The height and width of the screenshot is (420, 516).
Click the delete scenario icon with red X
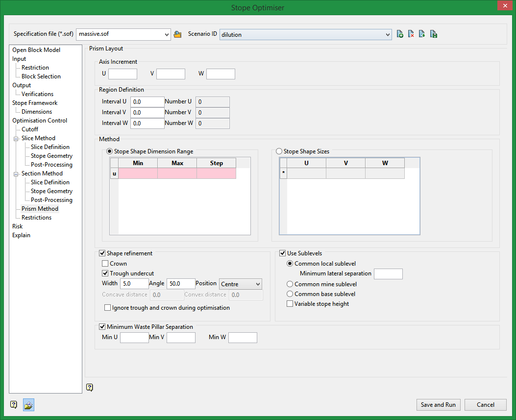tap(411, 34)
